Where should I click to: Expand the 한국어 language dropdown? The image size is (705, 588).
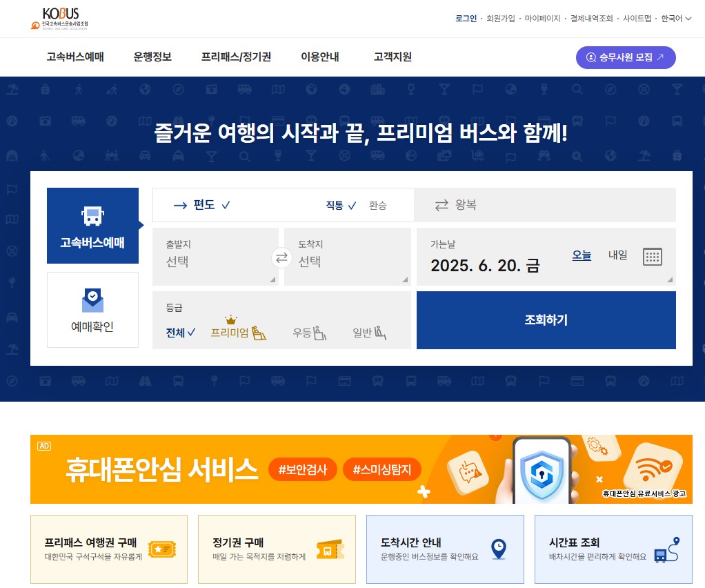pos(674,19)
